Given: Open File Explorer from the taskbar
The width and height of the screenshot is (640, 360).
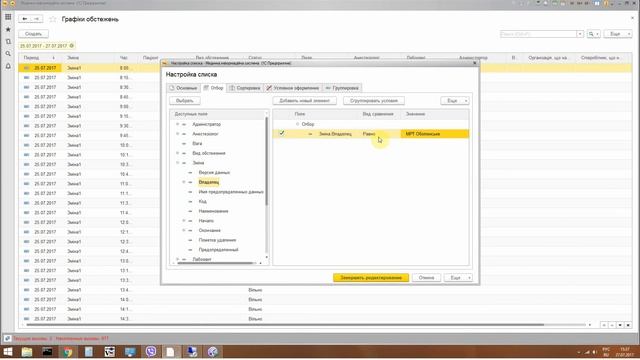Looking at the screenshot, I should [x=27, y=351].
